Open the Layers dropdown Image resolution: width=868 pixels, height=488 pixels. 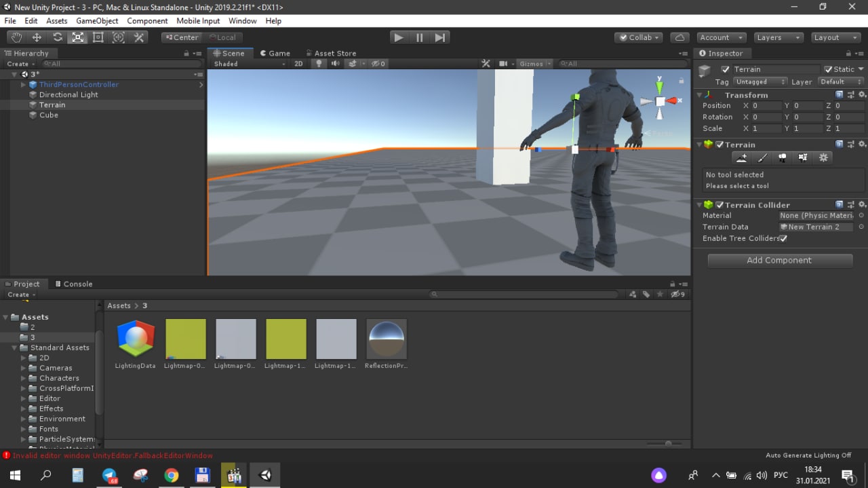click(778, 37)
